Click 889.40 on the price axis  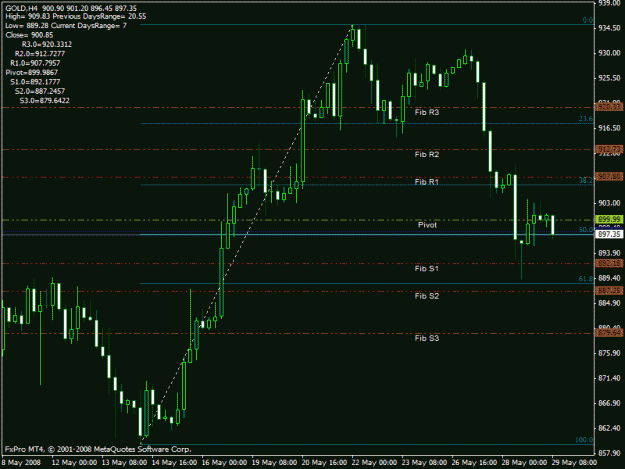(609, 278)
